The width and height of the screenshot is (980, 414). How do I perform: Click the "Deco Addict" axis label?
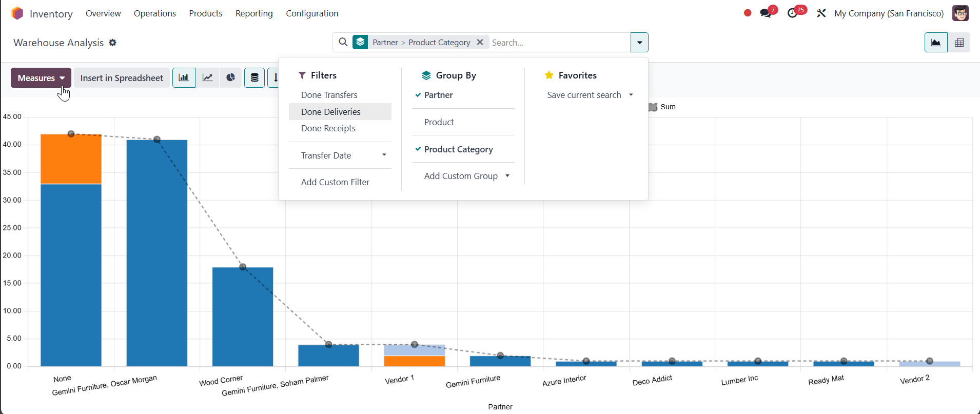point(652,381)
